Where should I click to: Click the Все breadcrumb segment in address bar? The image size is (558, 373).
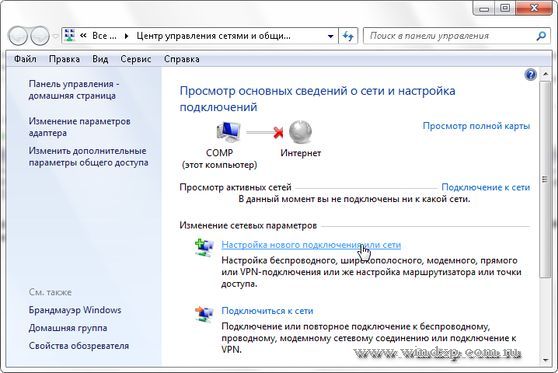pos(104,36)
